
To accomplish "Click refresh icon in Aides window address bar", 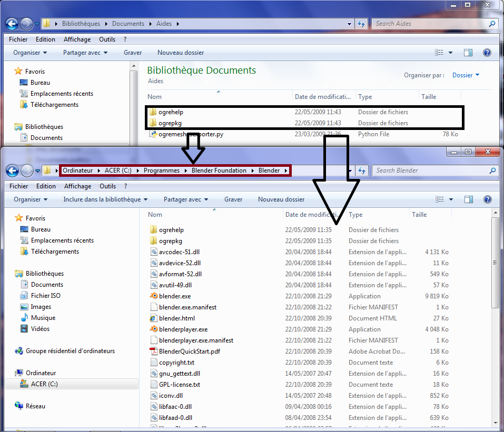I will pyautogui.click(x=361, y=24).
